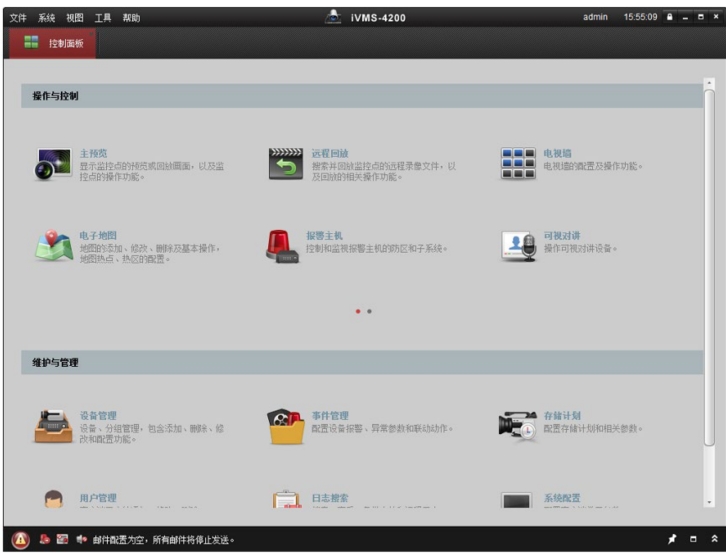Click the 电视墙 link text

[x=557, y=153]
